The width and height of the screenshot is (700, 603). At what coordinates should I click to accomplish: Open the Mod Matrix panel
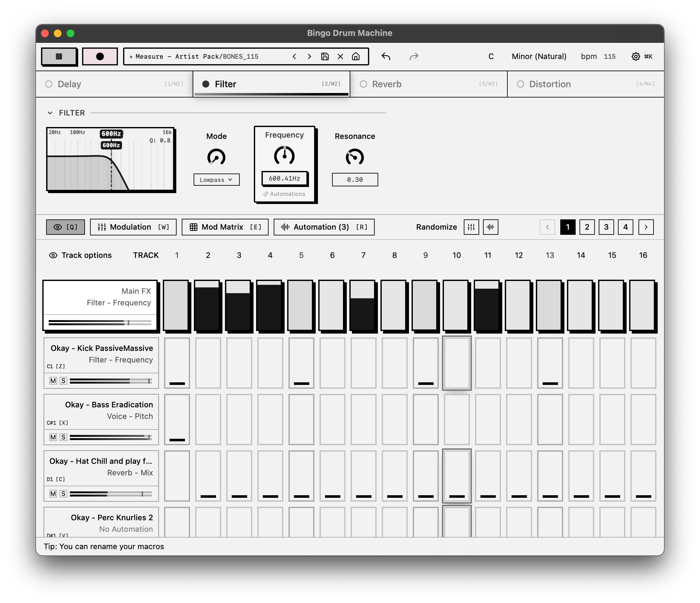pyautogui.click(x=225, y=227)
